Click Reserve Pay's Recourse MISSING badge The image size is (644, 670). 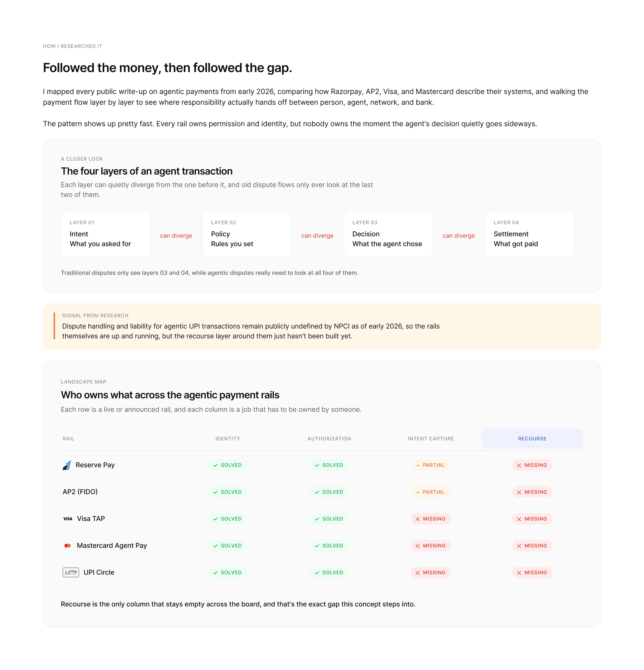click(x=532, y=465)
